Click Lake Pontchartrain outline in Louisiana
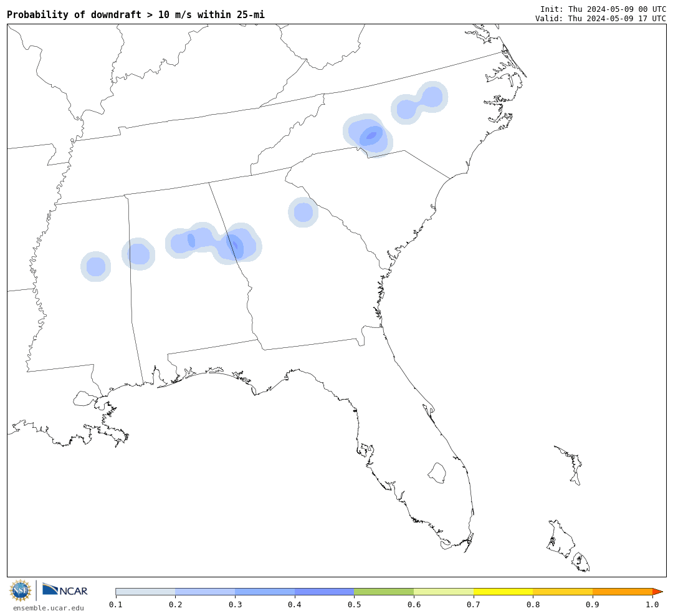673x616 pixels. 85,398
